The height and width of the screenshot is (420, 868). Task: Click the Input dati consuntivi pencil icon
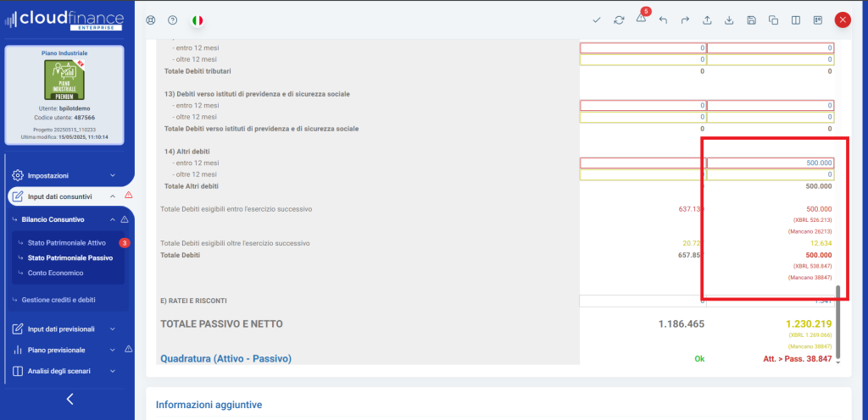coord(18,196)
